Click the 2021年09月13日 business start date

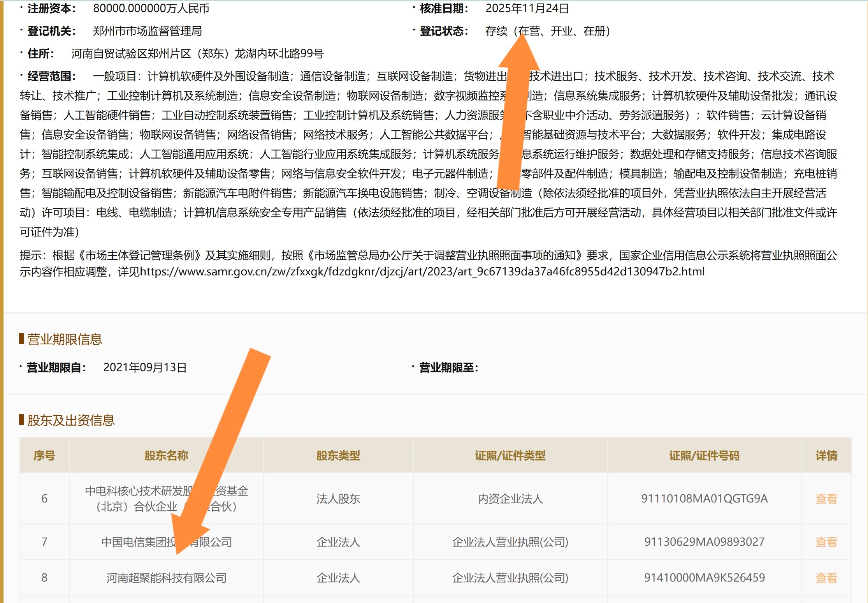tap(145, 367)
